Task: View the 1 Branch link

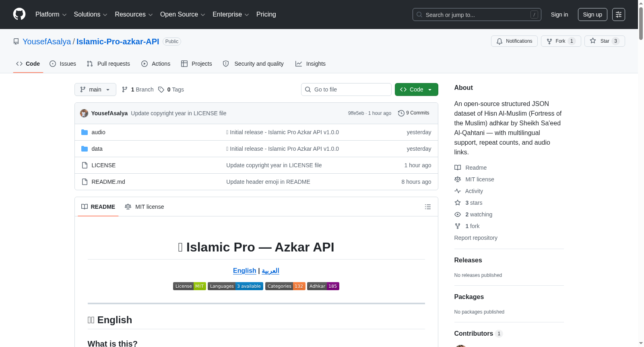Action: coord(138,89)
